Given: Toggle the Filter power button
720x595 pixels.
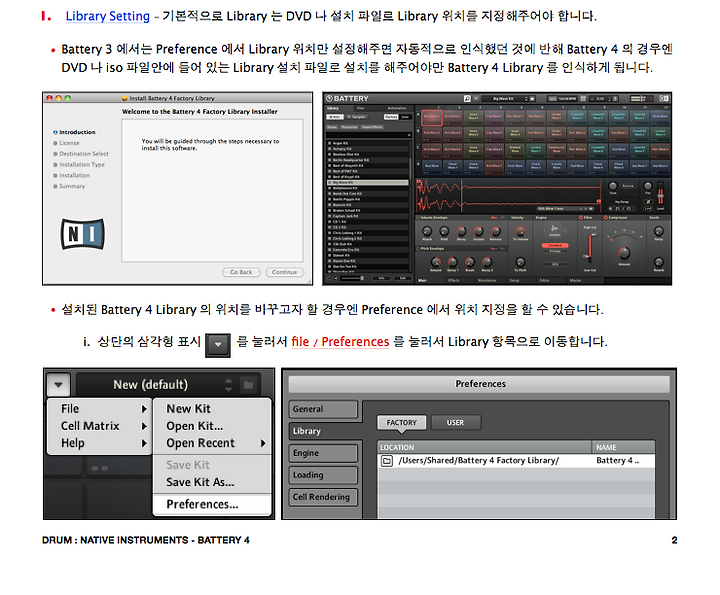Looking at the screenshot, I should point(581,218).
